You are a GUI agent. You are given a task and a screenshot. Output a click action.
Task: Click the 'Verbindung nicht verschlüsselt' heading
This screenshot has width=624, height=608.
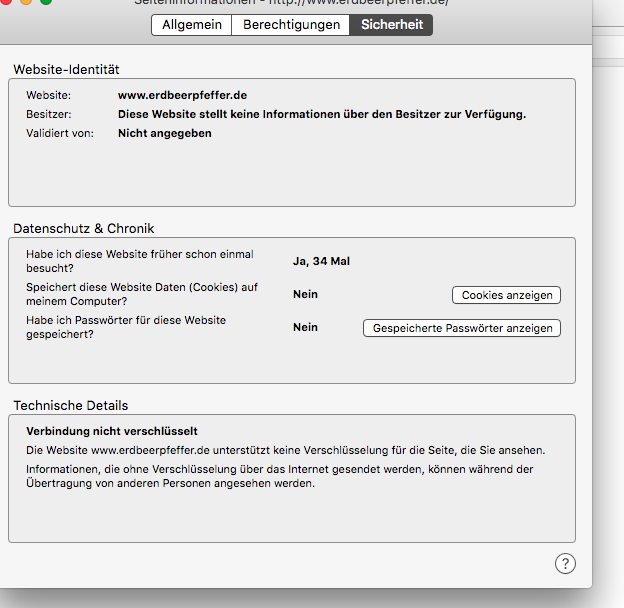coord(112,431)
